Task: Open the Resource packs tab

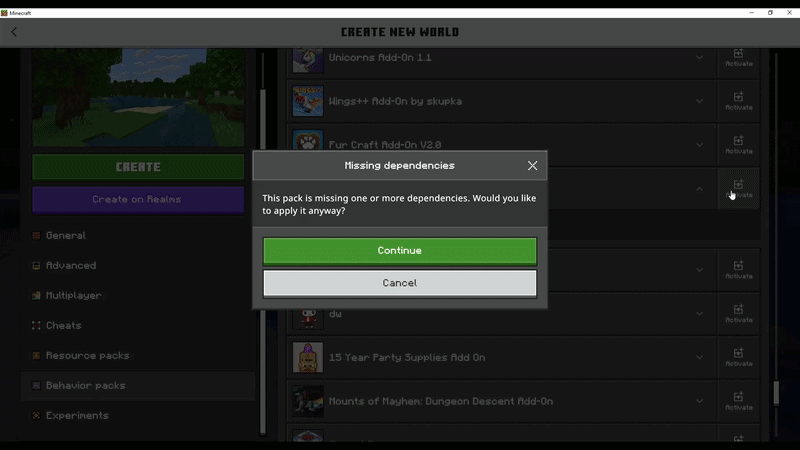Action: [138, 356]
